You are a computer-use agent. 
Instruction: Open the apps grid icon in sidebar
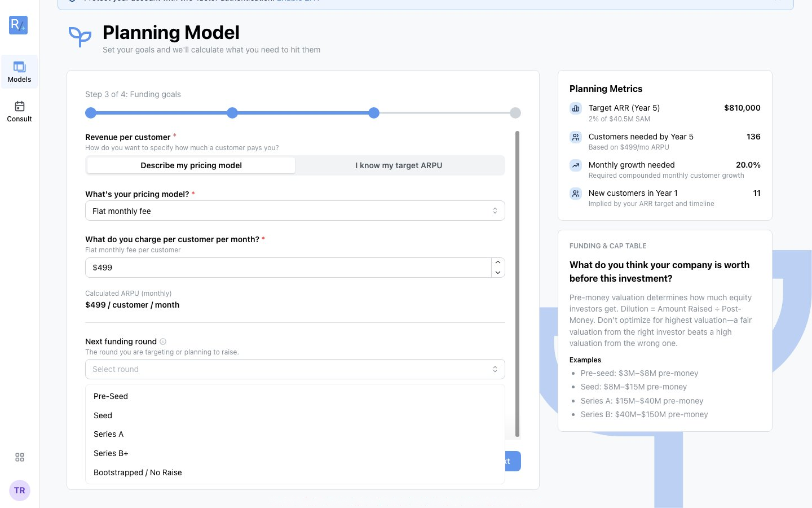pos(20,457)
